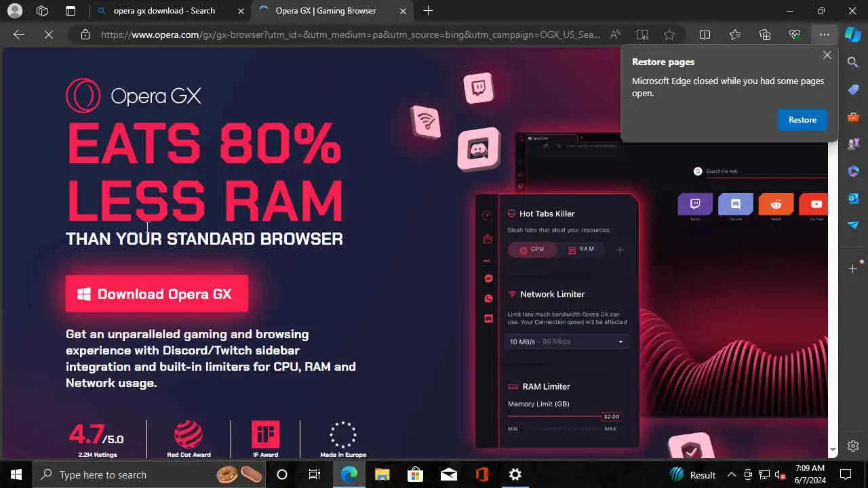The height and width of the screenshot is (488, 868).
Task: Open Cortana from the taskbar
Action: 282,474
